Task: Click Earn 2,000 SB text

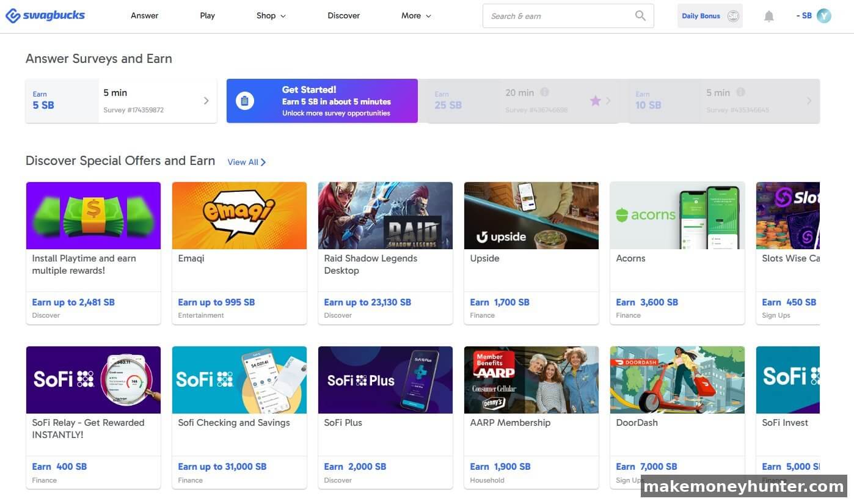Action: 355,467
